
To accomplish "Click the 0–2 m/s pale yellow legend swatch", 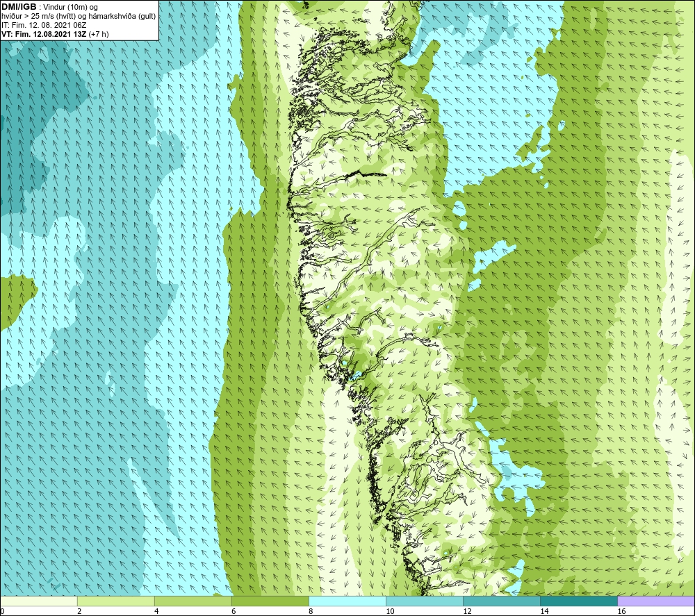I will pyautogui.click(x=39, y=601).
